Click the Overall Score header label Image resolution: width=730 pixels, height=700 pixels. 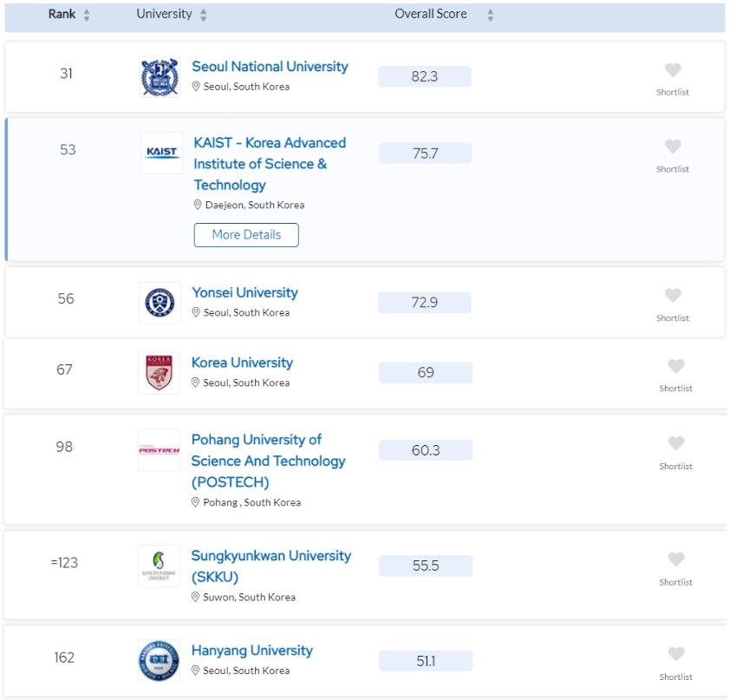pyautogui.click(x=431, y=15)
